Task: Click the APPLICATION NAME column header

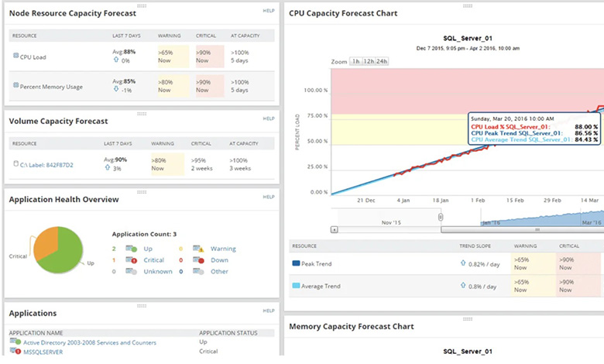Action: 36,333
